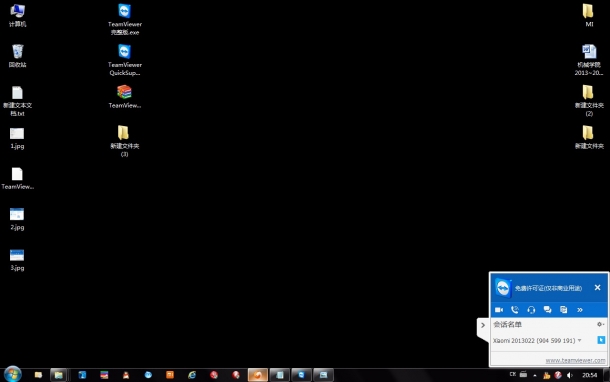Screen dimensions: 610x382
Task: Click the TeamViewer logo in panel header
Action: [x=503, y=288]
